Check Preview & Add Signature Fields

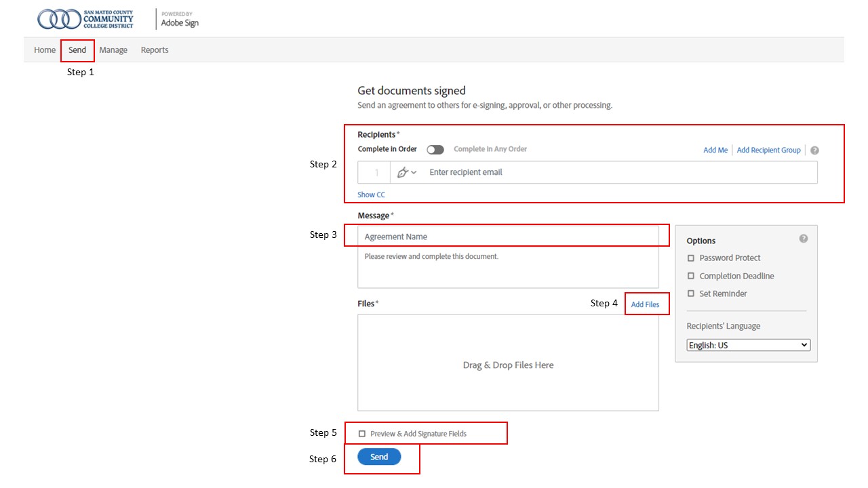[362, 434]
